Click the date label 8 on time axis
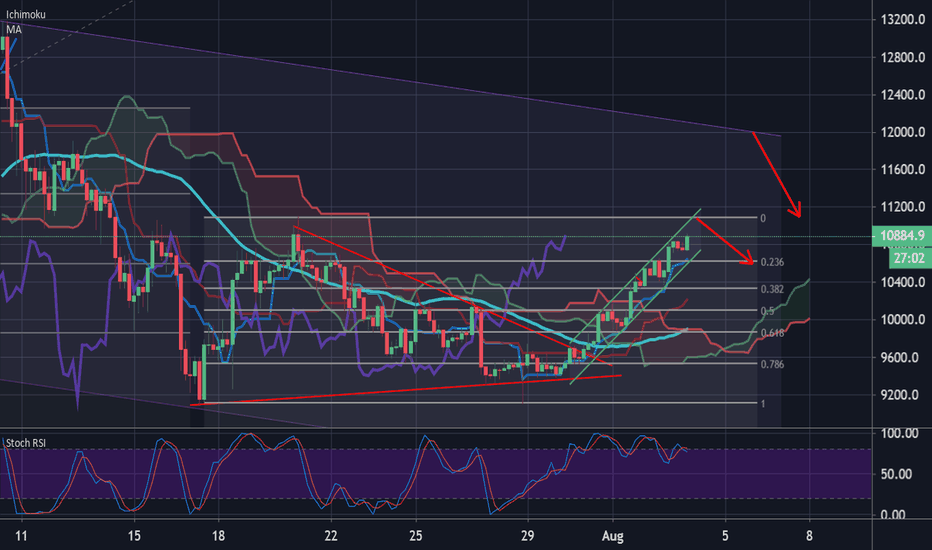 [810, 536]
